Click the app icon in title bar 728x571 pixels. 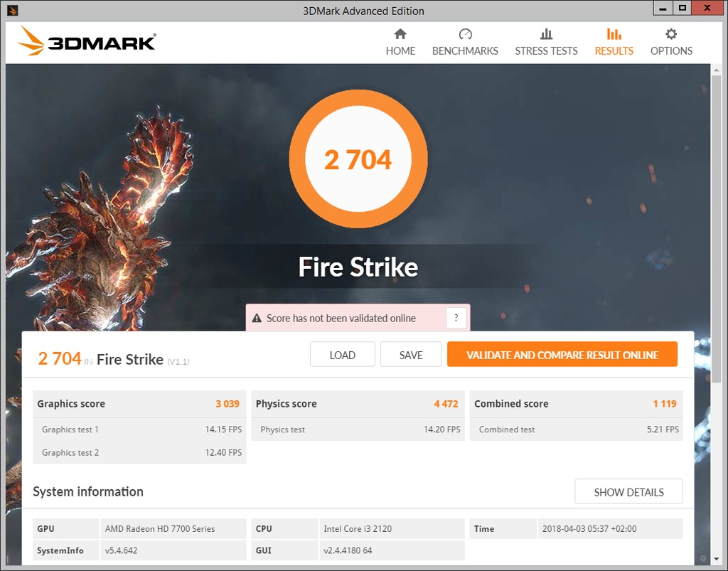[x=11, y=11]
